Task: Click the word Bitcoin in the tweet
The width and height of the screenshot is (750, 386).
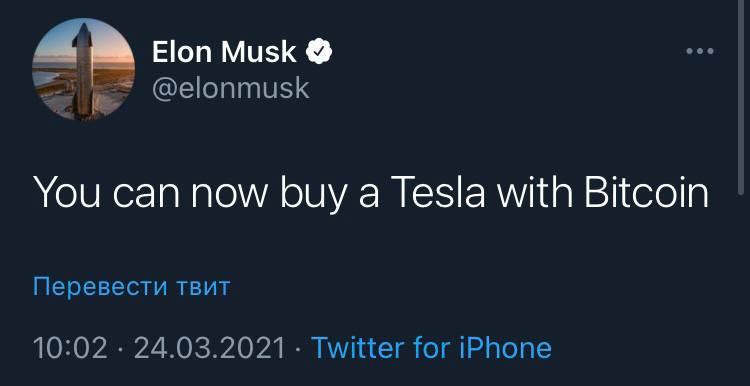Action: [647, 193]
